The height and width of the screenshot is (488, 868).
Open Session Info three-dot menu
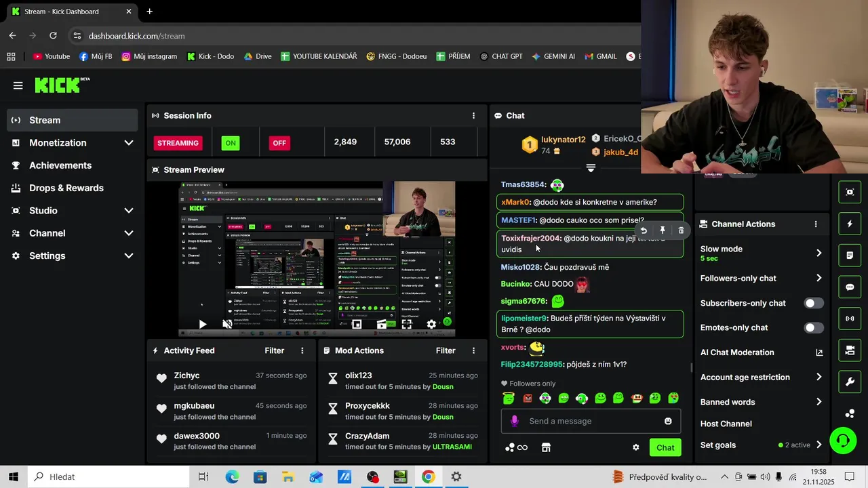point(473,116)
